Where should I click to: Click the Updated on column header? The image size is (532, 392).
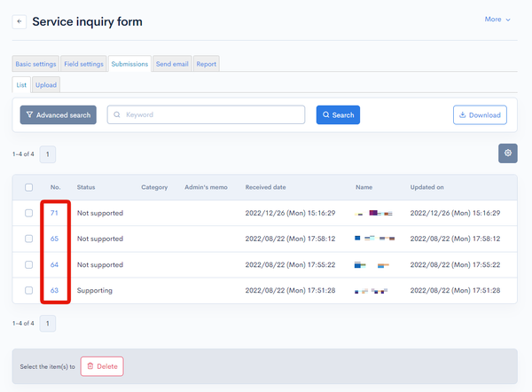click(x=426, y=187)
